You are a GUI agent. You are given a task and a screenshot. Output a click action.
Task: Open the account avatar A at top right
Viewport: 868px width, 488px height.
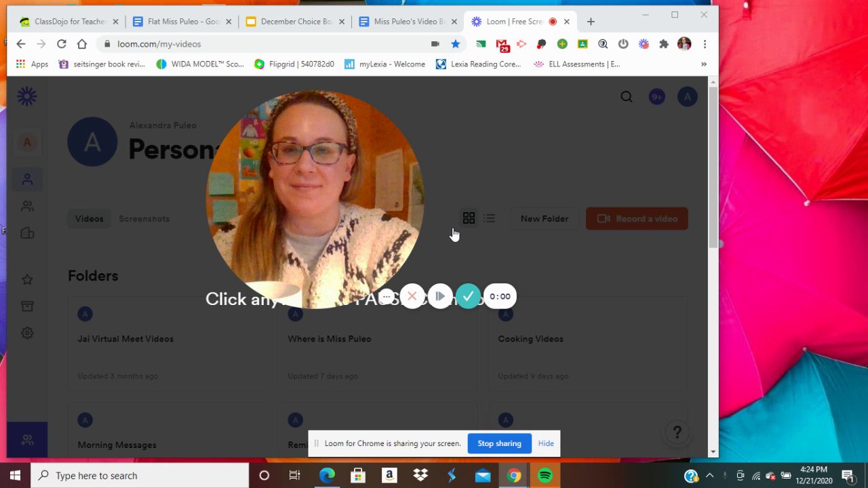[687, 97]
